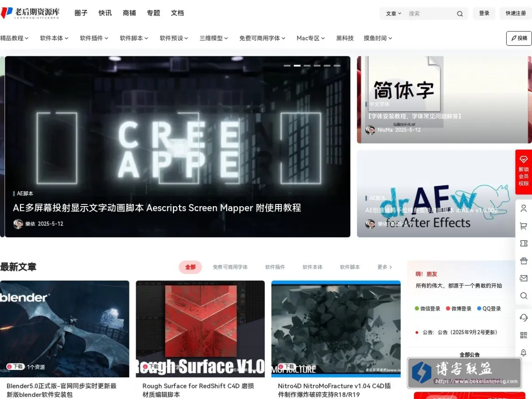Open the 圈子 top menu
Screen dimensions: 532x399
pyautogui.click(x=81, y=13)
